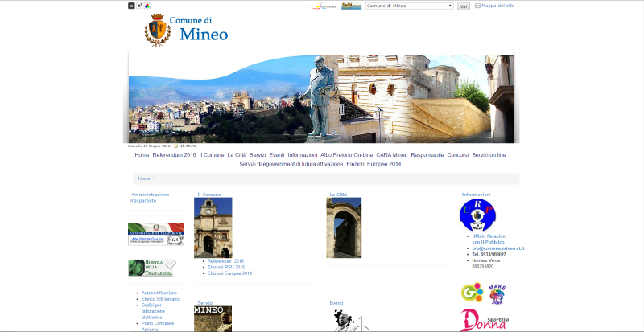
Task: Open Ufficio Relazioni con il Pubblico link
Action: coord(489,240)
